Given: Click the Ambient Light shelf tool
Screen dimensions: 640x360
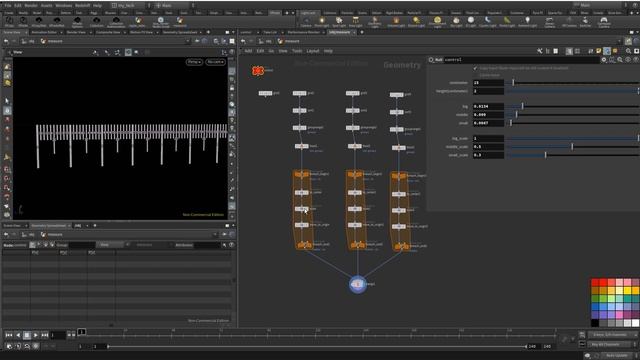Looking at the screenshot, I should (527, 22).
